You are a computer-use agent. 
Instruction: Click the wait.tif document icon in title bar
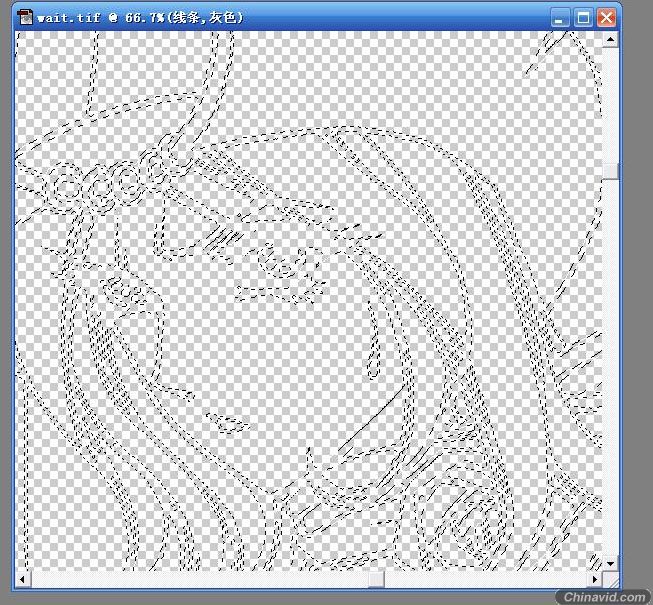pos(25,18)
